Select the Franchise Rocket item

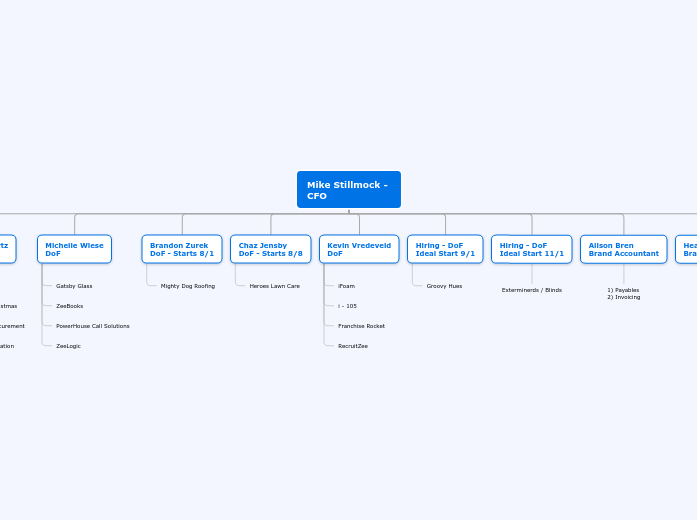coord(361,326)
